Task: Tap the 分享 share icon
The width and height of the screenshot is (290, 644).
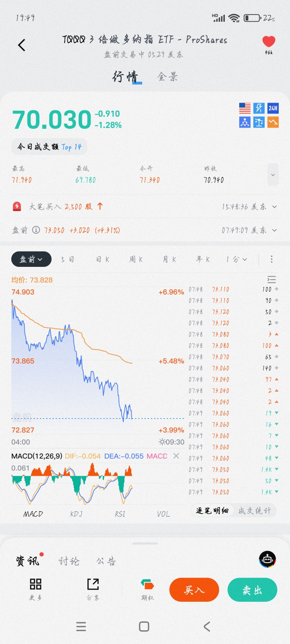Action: pos(93,589)
